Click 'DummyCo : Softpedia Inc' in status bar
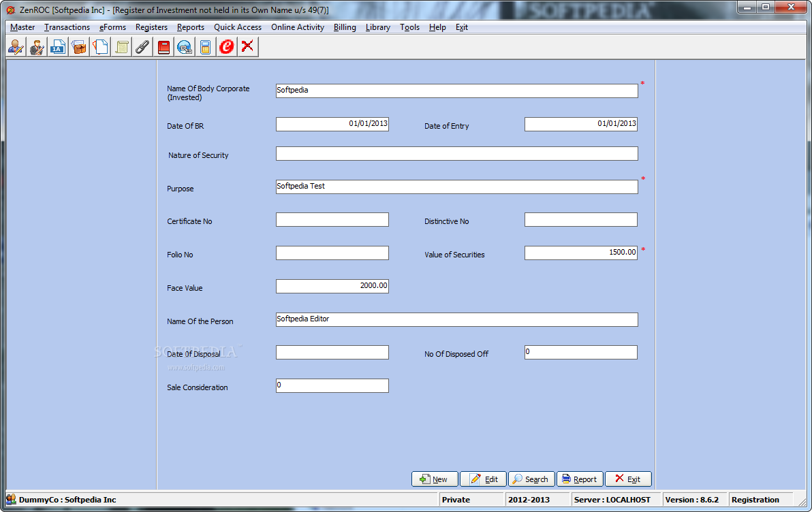Image resolution: width=812 pixels, height=512 pixels. (x=67, y=500)
